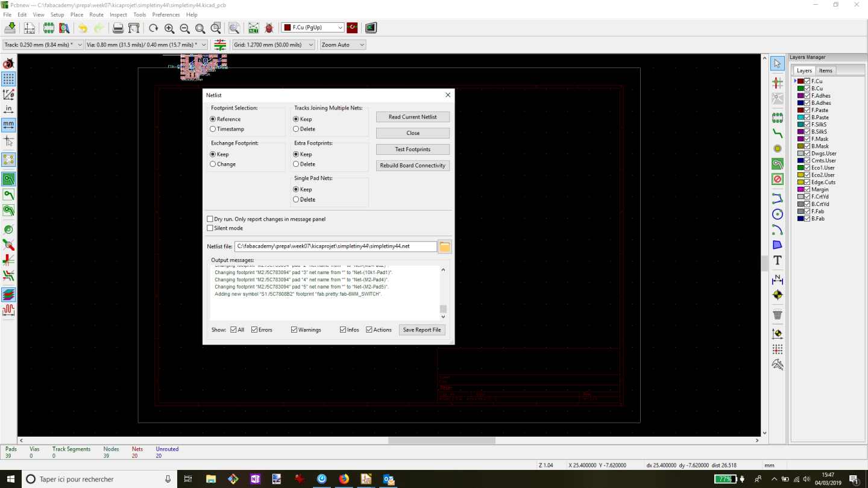
Task: Click the F.Cu layer color swatch
Action: (800, 81)
